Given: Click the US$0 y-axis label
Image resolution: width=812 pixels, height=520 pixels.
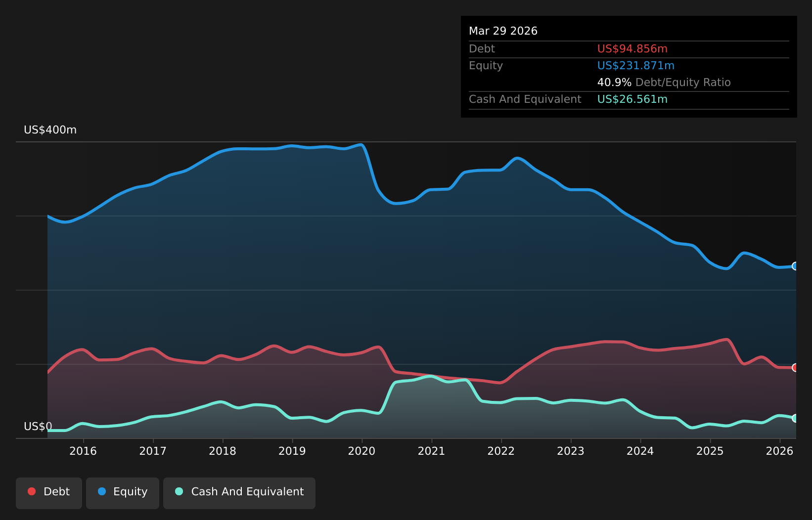Looking at the screenshot, I should [38, 426].
